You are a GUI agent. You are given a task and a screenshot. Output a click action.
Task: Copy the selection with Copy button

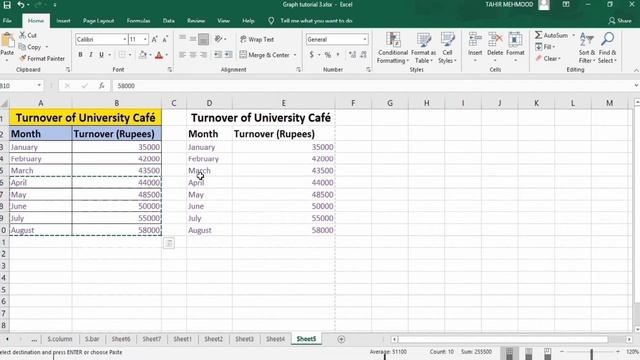pyautogui.click(x=30, y=47)
